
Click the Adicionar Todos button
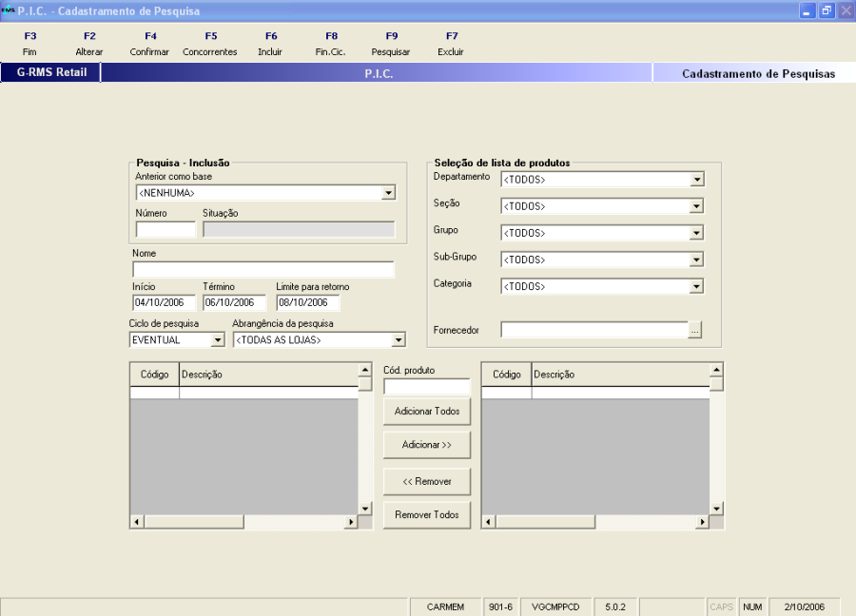click(x=427, y=412)
